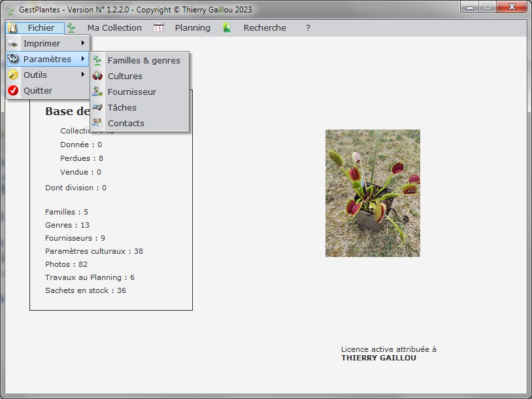Click the calendar icon beside Planning
The width and height of the screenshot is (532, 399).
158,28
